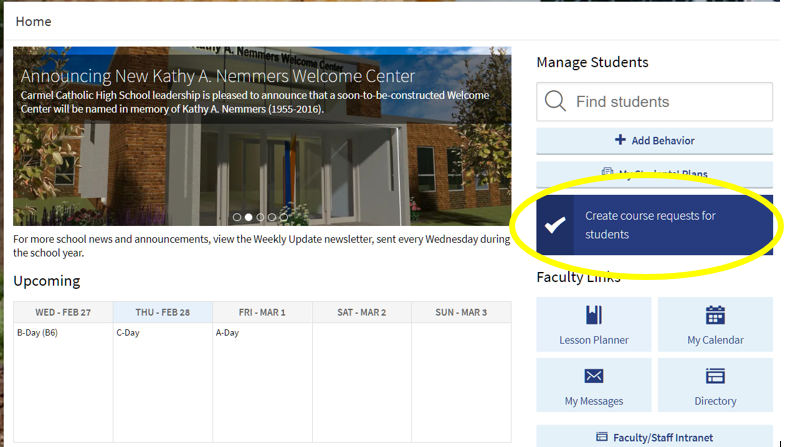Click the Upcoming section heading
The image size is (790, 447).
click(47, 281)
